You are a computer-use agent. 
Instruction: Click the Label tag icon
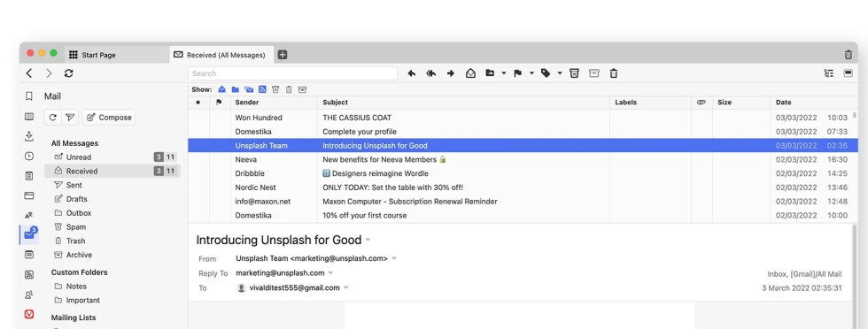(546, 73)
